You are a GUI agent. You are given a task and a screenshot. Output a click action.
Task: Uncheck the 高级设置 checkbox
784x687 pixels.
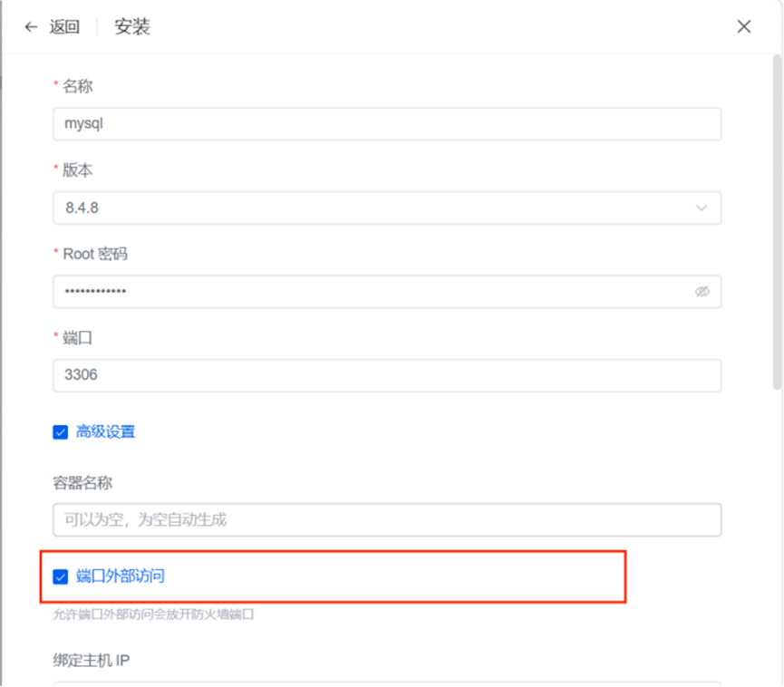(61, 432)
